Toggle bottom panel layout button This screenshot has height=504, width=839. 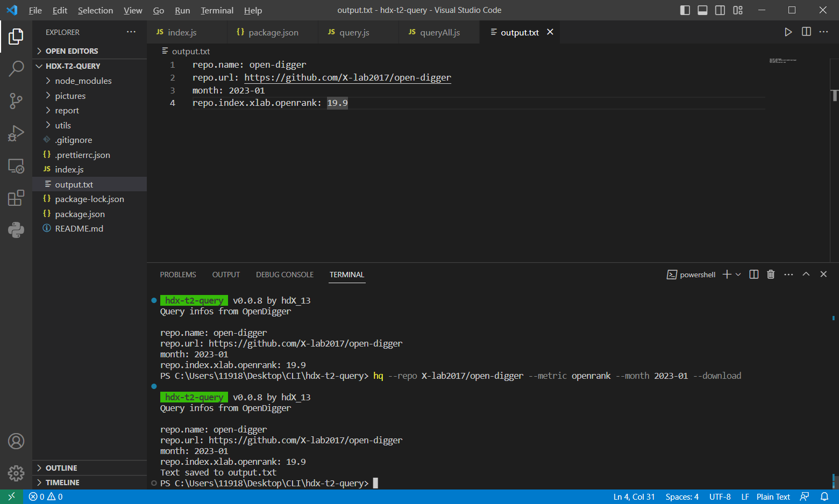coord(702,10)
